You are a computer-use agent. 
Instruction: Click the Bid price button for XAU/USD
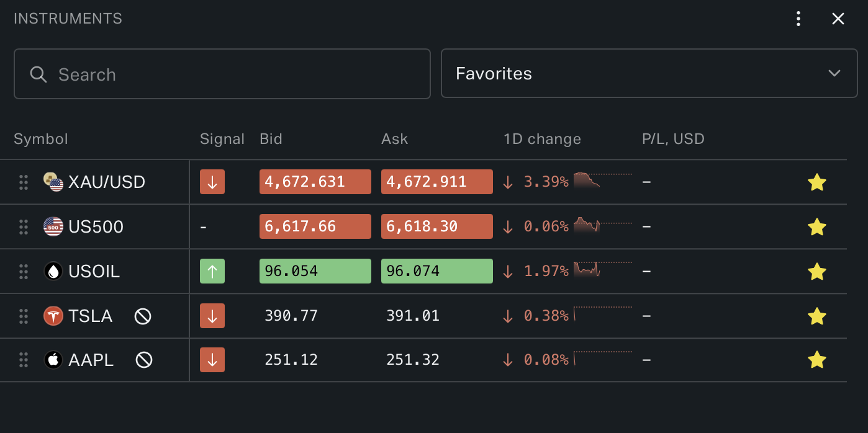[x=315, y=181]
